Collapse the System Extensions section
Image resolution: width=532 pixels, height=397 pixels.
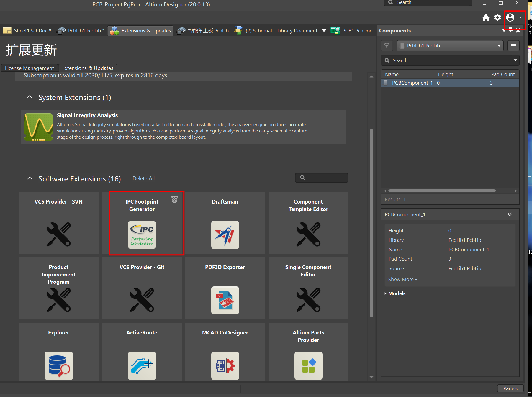click(x=30, y=97)
